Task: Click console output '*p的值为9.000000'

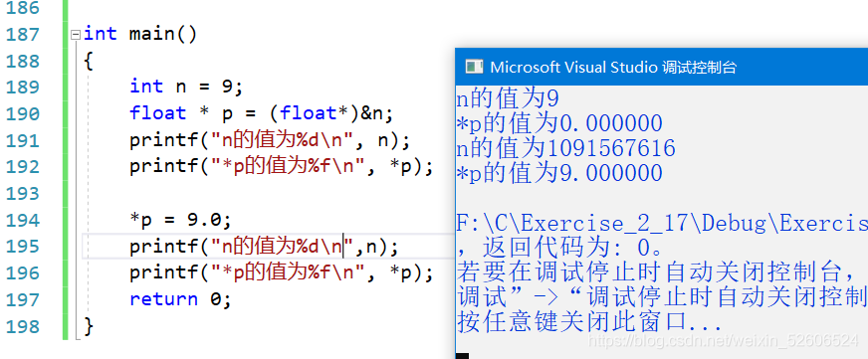Action: tap(559, 174)
